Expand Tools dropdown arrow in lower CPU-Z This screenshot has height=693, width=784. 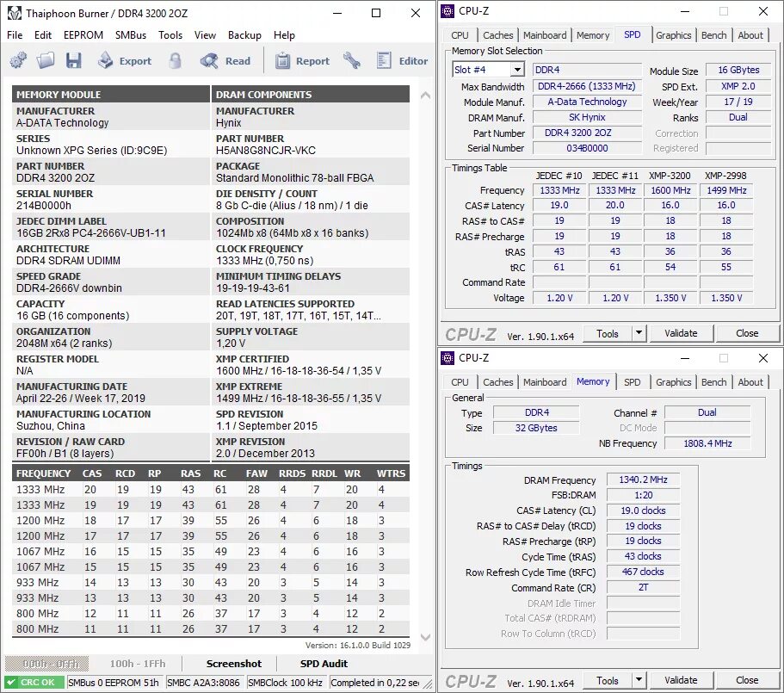639,680
